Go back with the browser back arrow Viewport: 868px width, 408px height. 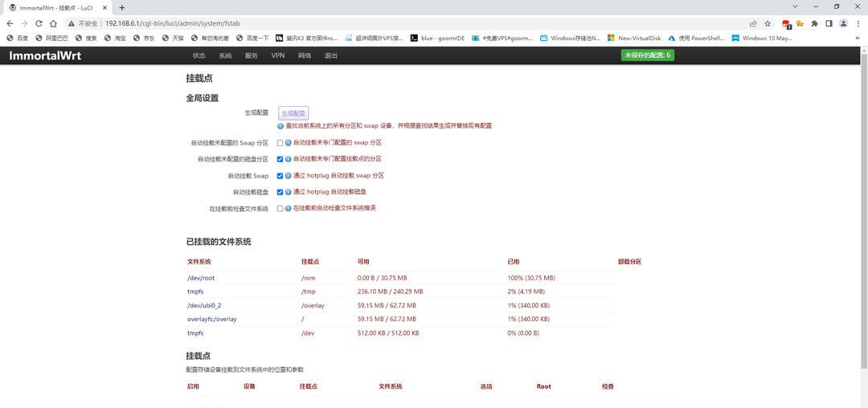point(10,24)
